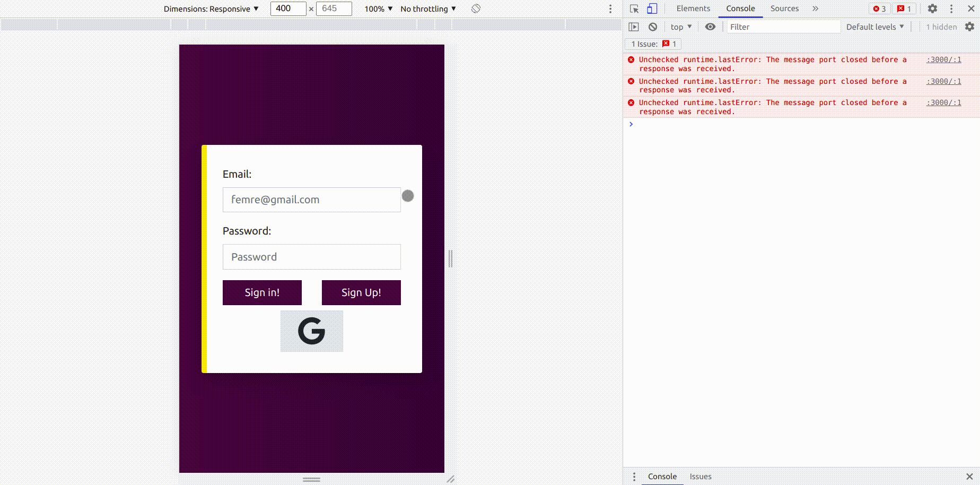Toggle the device toolbar icon
This screenshot has height=485, width=980.
tap(652, 8)
